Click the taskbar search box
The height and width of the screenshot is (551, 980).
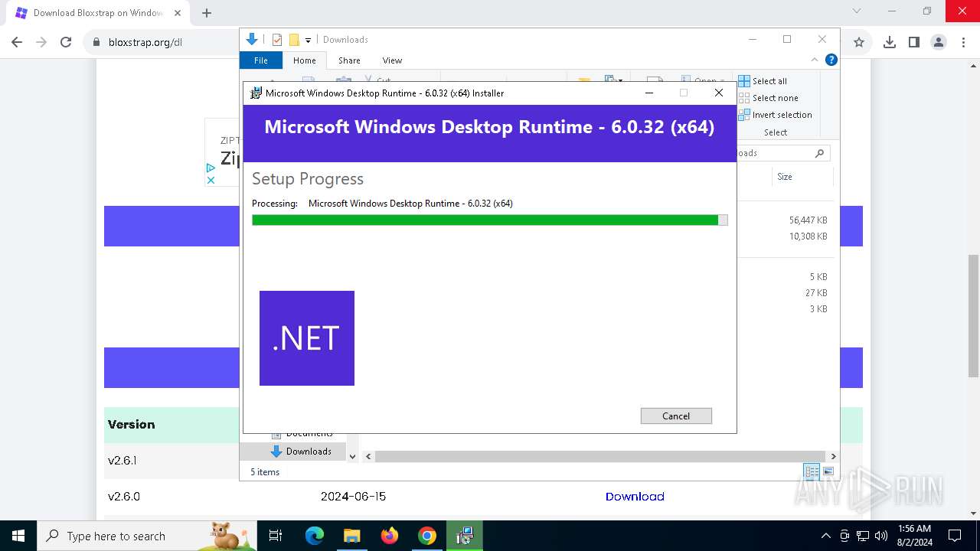click(147, 536)
